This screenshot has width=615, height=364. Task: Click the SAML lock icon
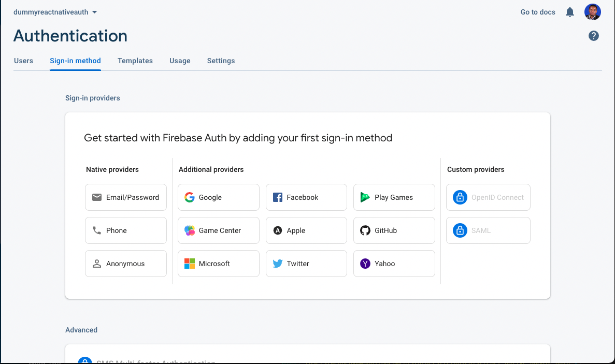pos(460,230)
